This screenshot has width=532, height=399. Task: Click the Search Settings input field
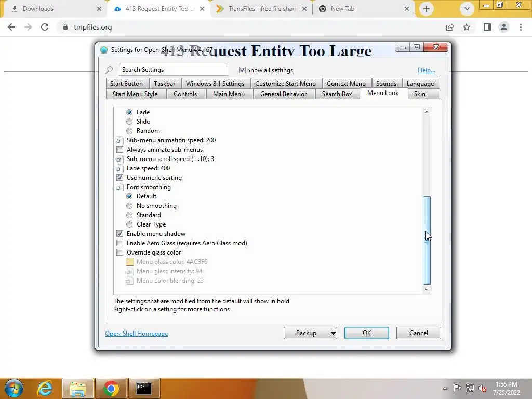(x=174, y=70)
